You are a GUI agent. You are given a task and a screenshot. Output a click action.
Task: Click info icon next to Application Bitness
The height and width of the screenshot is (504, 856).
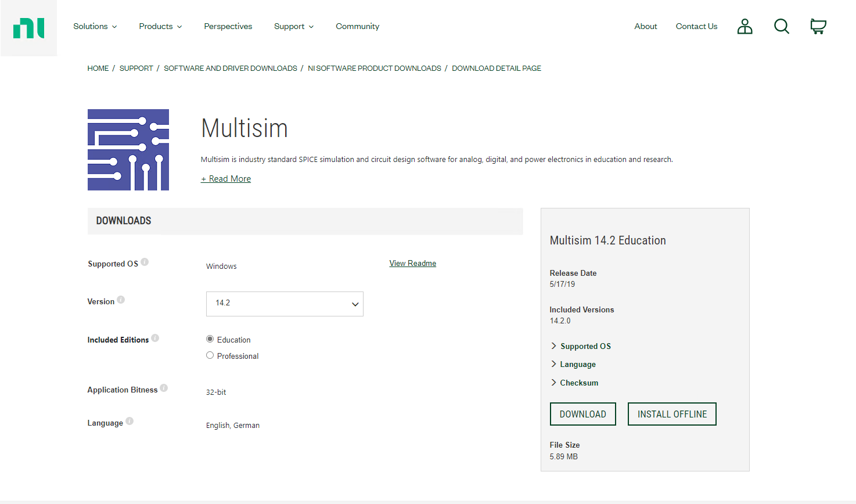(x=164, y=388)
